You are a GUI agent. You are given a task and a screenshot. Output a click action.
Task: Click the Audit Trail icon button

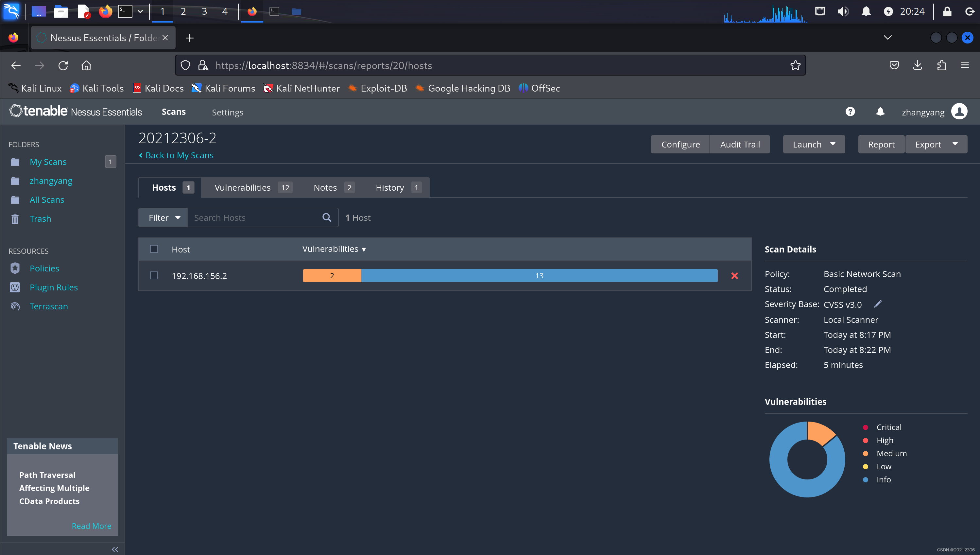tap(740, 144)
